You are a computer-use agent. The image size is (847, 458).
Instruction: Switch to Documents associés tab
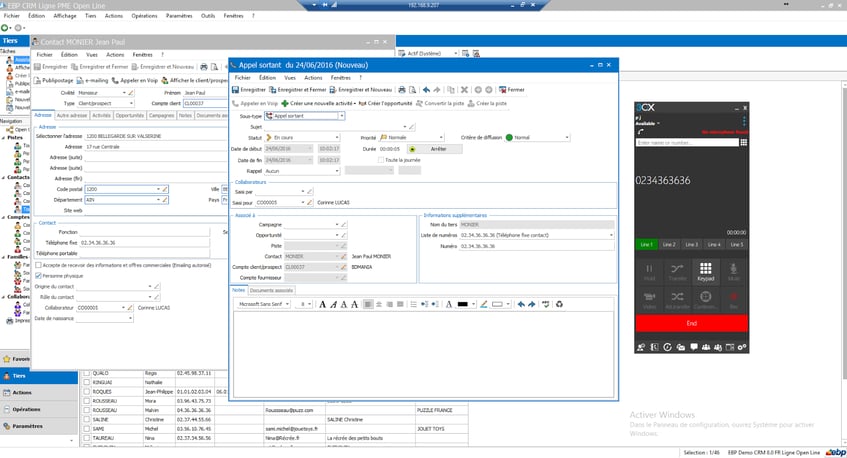click(x=271, y=291)
